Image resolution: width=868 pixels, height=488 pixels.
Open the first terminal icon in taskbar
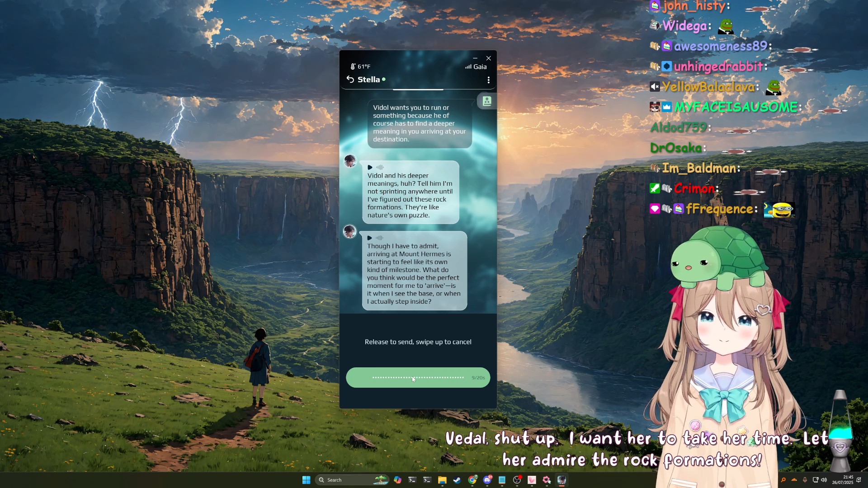tap(412, 480)
